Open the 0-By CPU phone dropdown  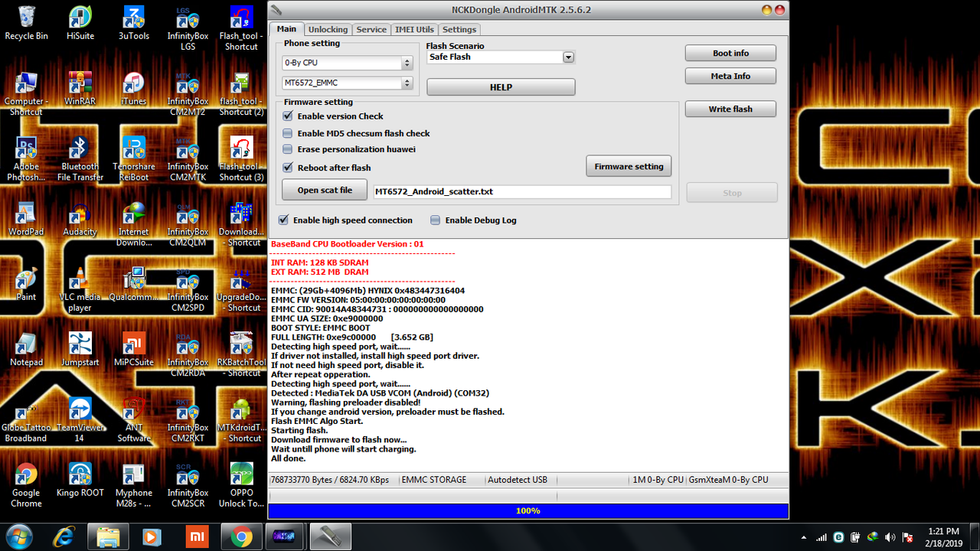click(x=348, y=63)
